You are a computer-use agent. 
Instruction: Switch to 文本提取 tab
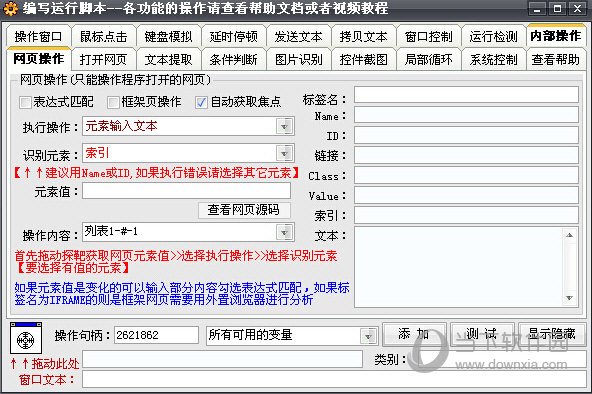pyautogui.click(x=168, y=60)
